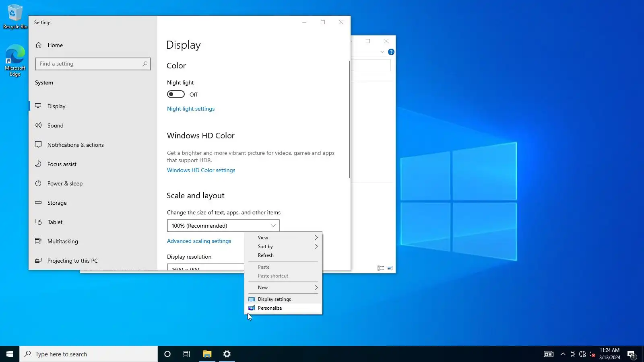Open Night light settings link
The height and width of the screenshot is (362, 644).
pos(191,109)
